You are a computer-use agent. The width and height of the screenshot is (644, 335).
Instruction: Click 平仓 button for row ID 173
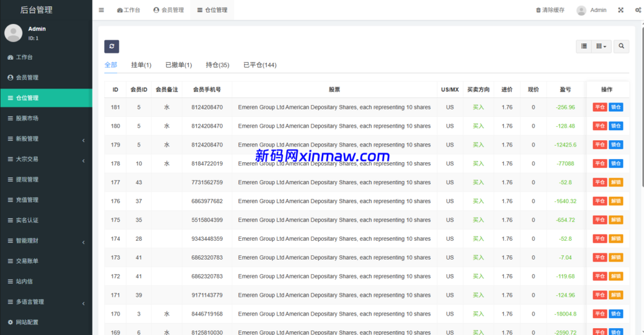(x=599, y=258)
